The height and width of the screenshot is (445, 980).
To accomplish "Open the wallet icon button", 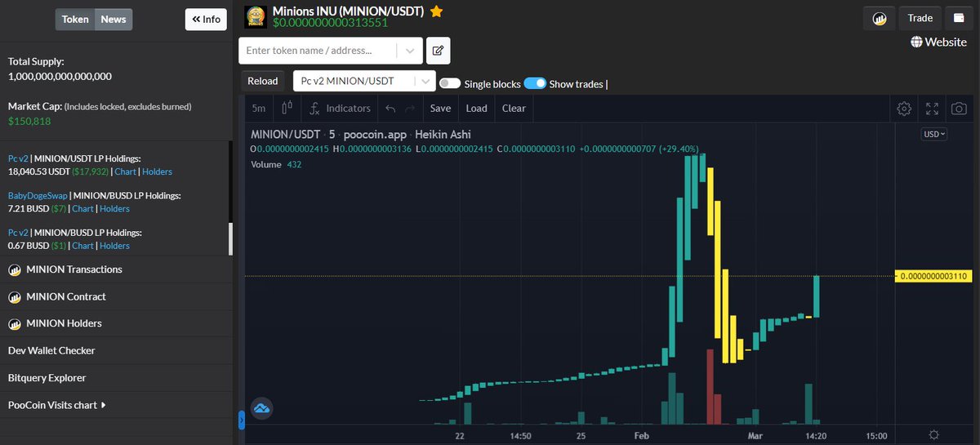I will point(957,18).
